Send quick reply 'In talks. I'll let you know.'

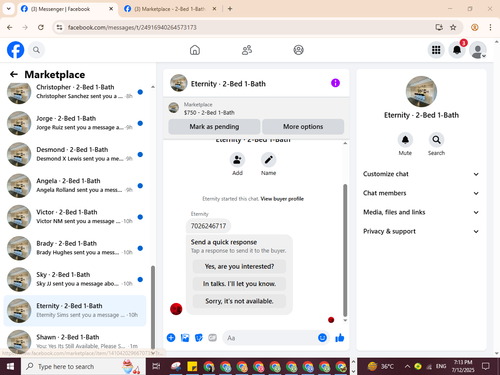[239, 284]
